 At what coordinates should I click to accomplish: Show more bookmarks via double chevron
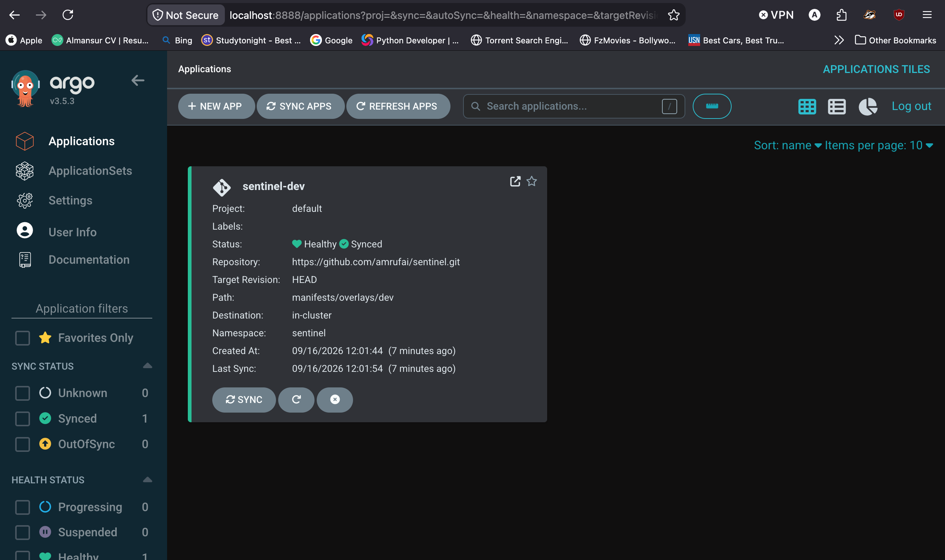click(x=839, y=40)
